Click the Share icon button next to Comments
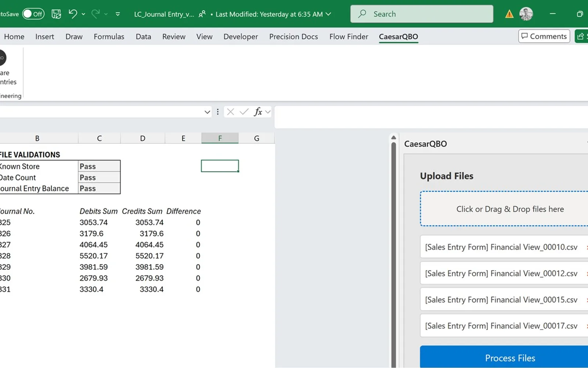This screenshot has height=368, width=588. click(x=581, y=36)
